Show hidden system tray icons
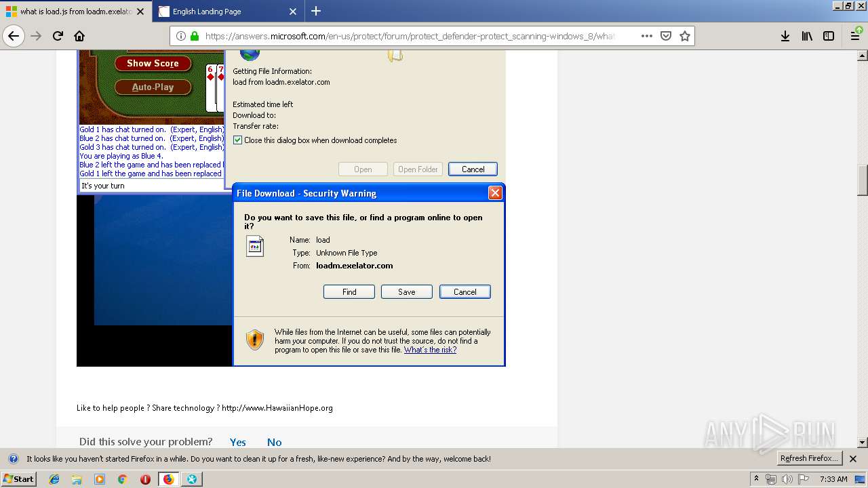 (756, 479)
